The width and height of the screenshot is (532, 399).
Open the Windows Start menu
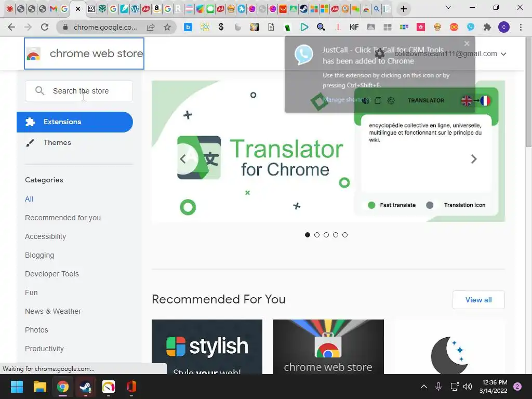pyautogui.click(x=17, y=387)
